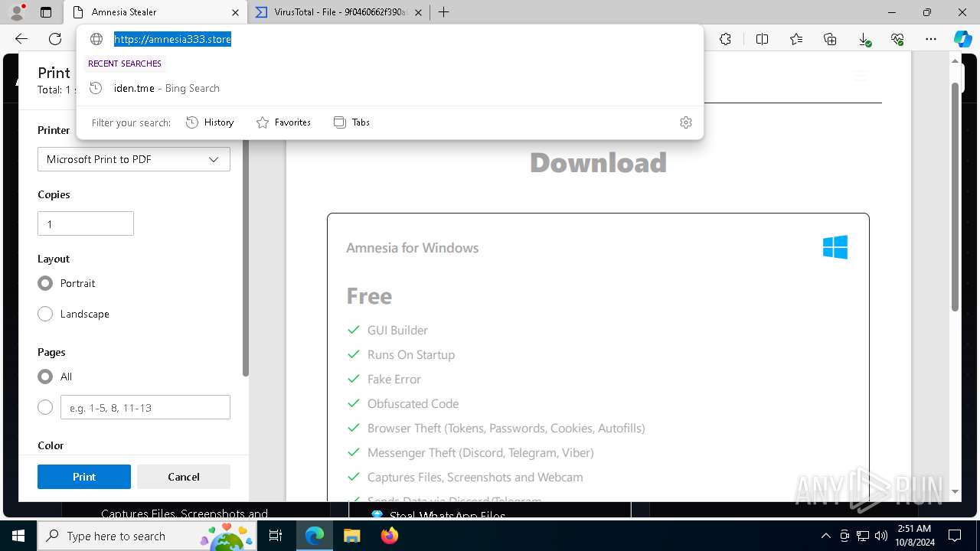This screenshot has width=980, height=551.
Task: Go back using the back arrow
Action: (x=21, y=39)
